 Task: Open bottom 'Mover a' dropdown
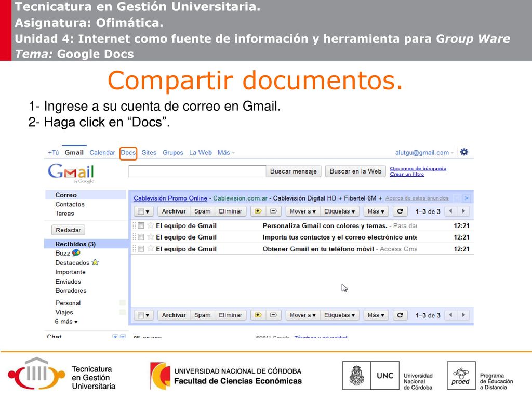pyautogui.click(x=303, y=315)
